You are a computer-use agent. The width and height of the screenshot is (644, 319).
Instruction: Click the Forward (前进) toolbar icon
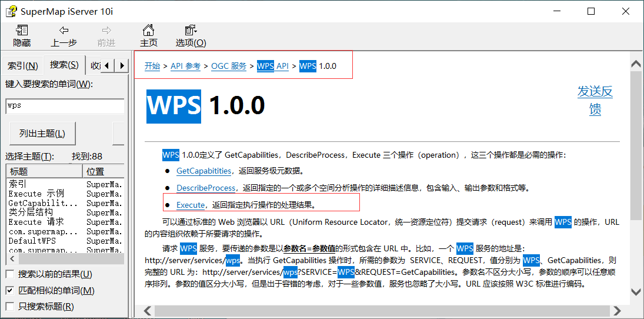pyautogui.click(x=106, y=35)
